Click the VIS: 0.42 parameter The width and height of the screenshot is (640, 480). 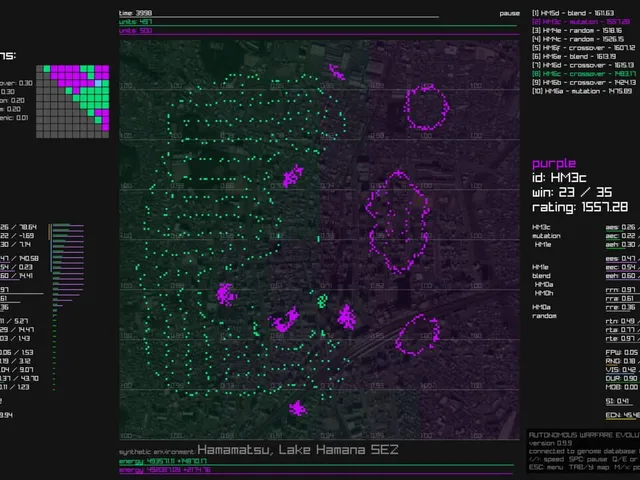point(622,370)
